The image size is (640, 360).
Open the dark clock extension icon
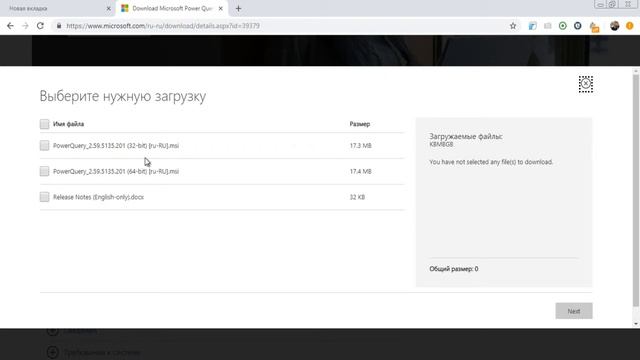pos(578,26)
